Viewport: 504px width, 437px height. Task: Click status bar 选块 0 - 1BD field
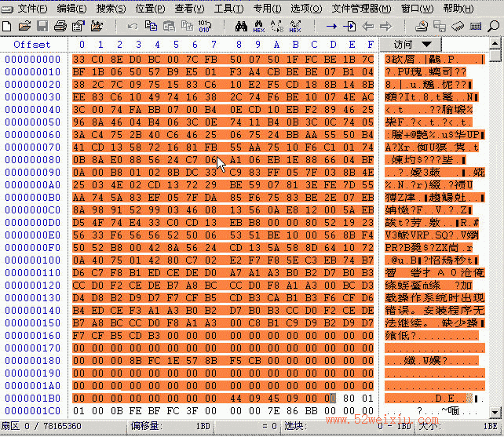(349, 426)
